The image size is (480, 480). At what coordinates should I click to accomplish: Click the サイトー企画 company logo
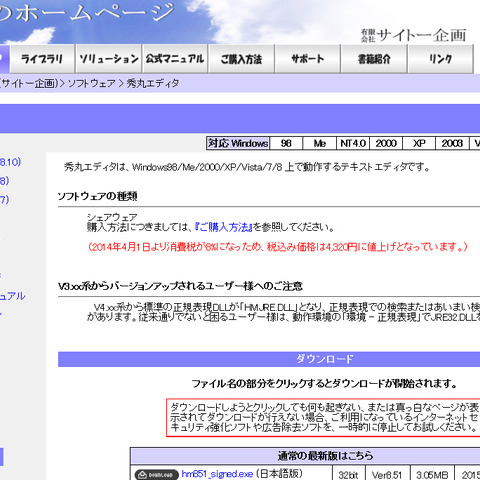tap(414, 35)
